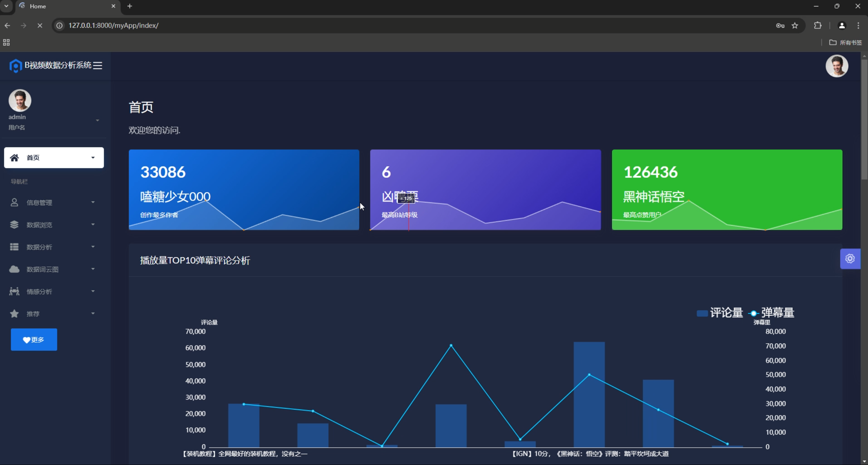This screenshot has height=465, width=868.
Task: Click the 情感分析 people icon
Action: 14,291
